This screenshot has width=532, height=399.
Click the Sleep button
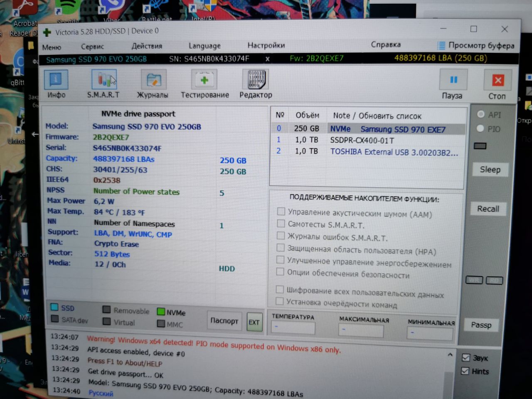point(490,170)
